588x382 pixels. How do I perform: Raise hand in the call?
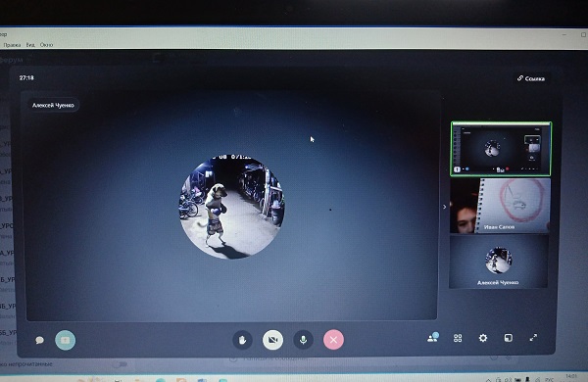click(242, 340)
